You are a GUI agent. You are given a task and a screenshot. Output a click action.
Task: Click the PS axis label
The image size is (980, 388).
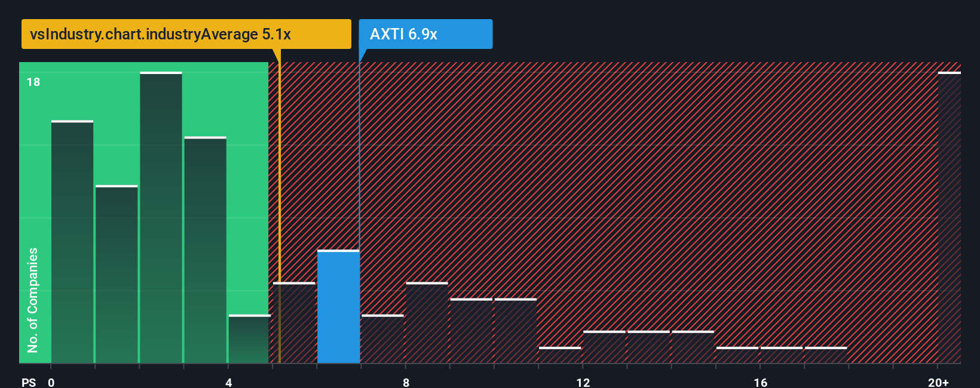click(x=29, y=382)
